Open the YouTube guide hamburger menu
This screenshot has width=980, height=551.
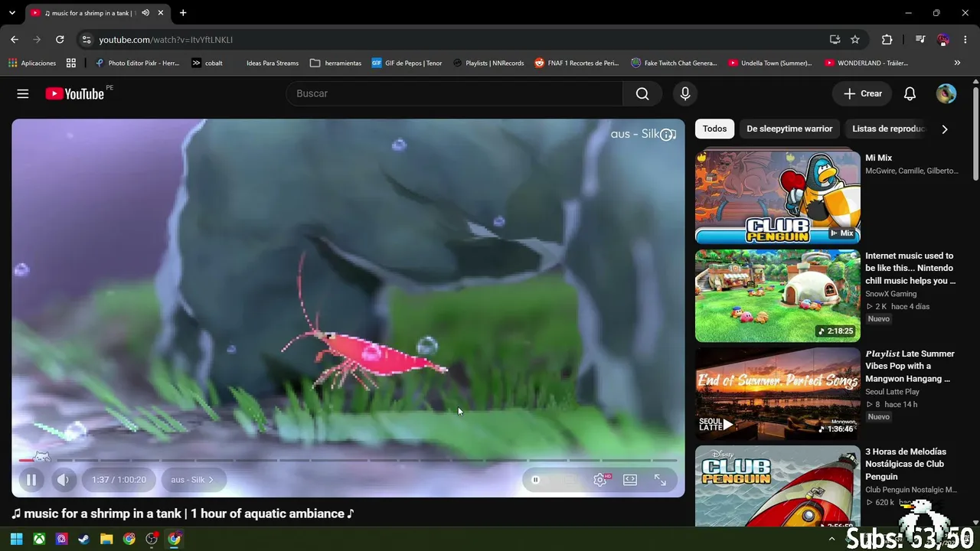tap(23, 93)
